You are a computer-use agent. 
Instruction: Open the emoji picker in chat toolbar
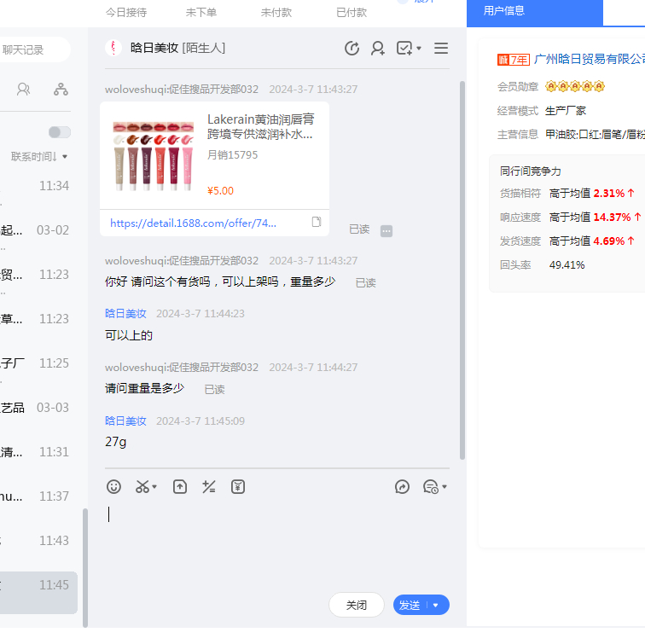coord(113,486)
